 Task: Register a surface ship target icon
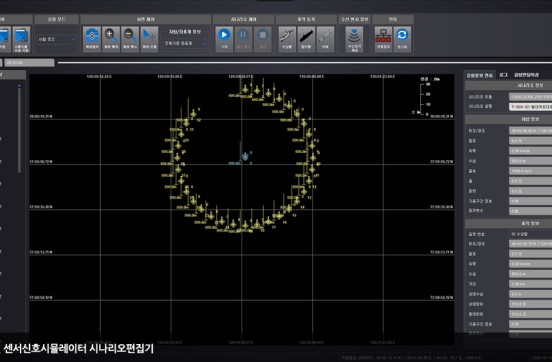[287, 39]
